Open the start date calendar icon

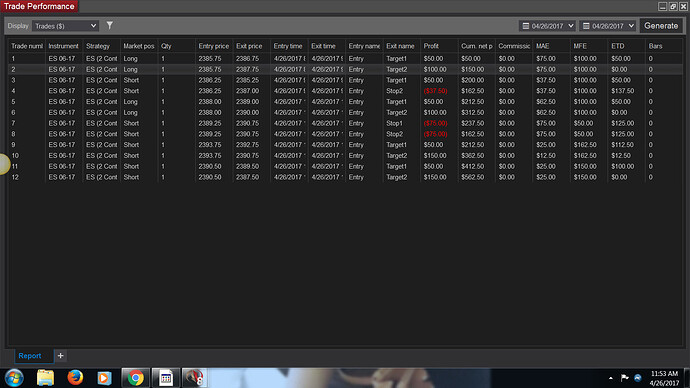(x=525, y=26)
